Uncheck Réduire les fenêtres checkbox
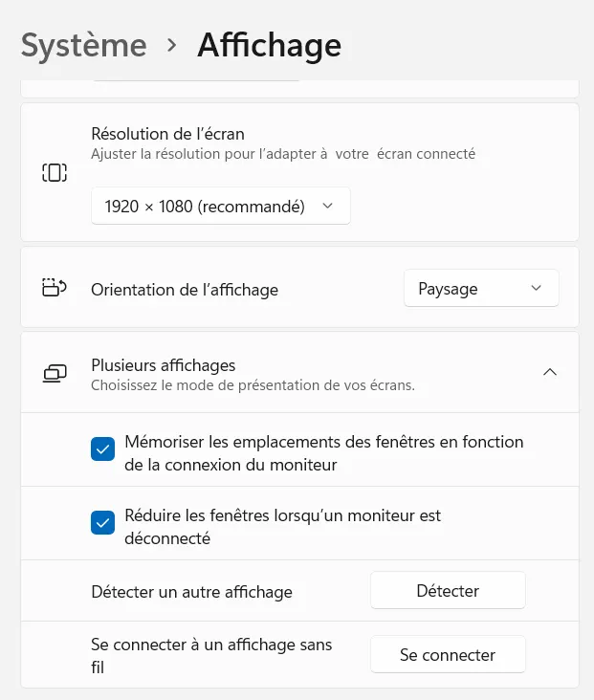 click(x=103, y=523)
